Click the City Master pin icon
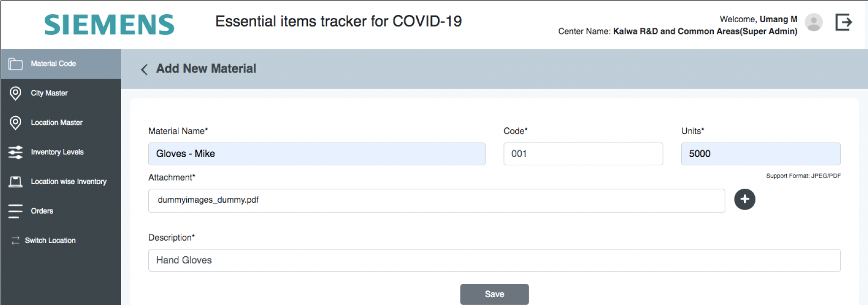Screen dimensions: 868x305 pyautogui.click(x=16, y=93)
